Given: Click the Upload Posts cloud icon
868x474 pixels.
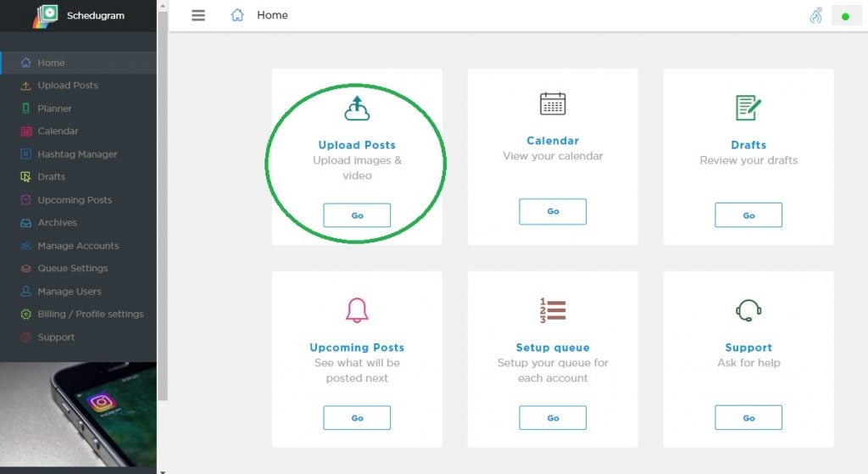Looking at the screenshot, I should tap(357, 109).
